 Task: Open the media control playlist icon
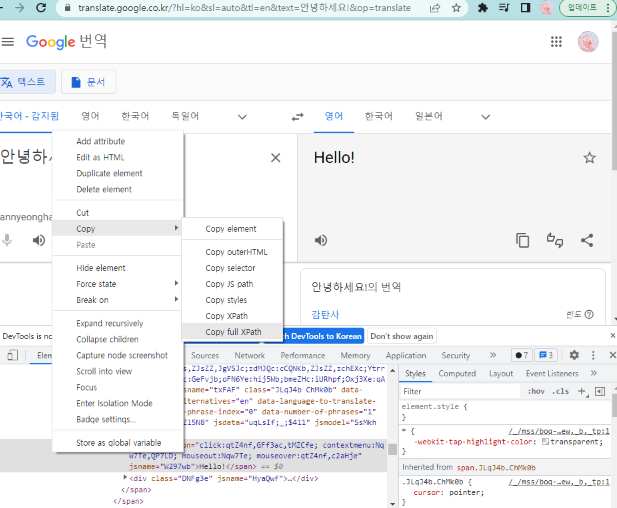(x=504, y=7)
